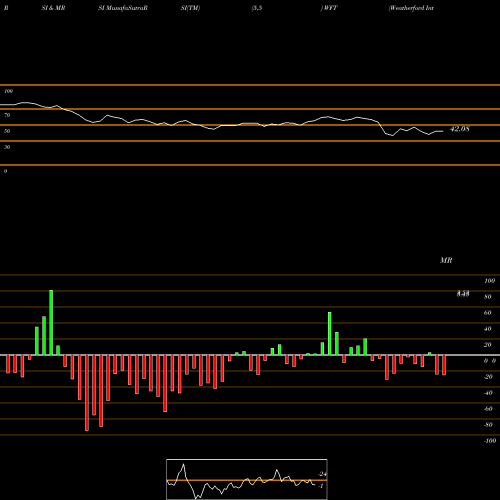Click the MR axis label -40

click(488, 393)
